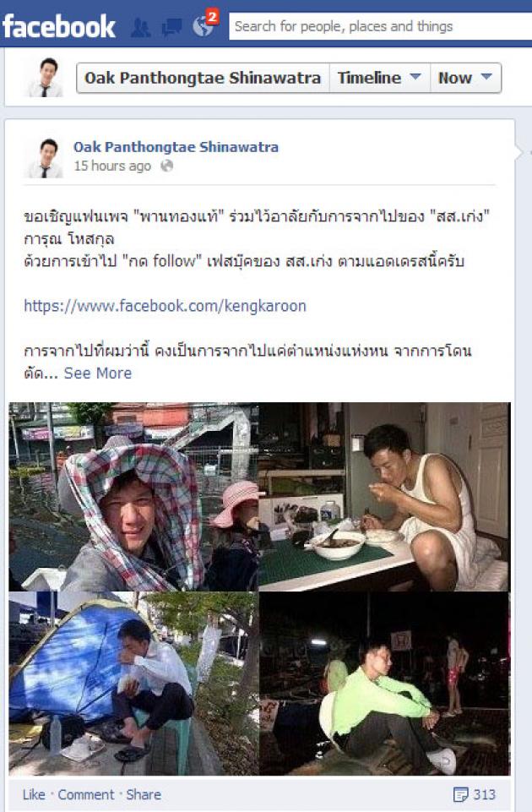Click the small profile picture beside the post

[46, 158]
